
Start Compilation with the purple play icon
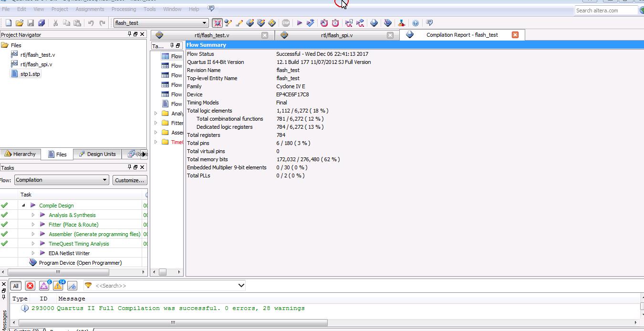tap(300, 23)
